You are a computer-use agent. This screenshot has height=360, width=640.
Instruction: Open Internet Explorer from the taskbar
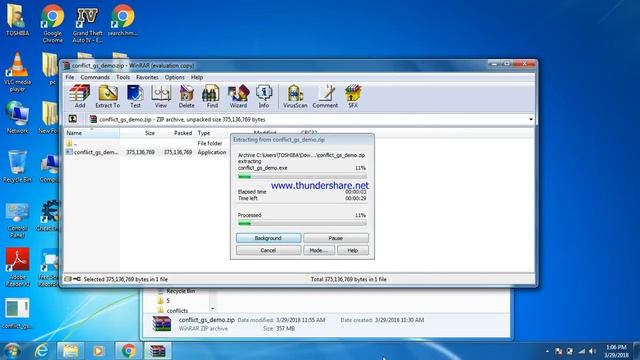click(x=41, y=351)
